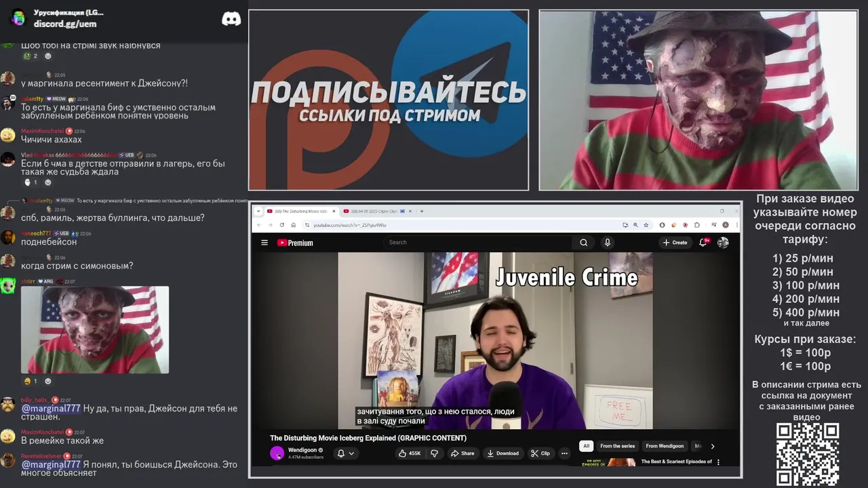This screenshot has height=488, width=868.
Task: Click the playing video frame
Action: pos(495,341)
